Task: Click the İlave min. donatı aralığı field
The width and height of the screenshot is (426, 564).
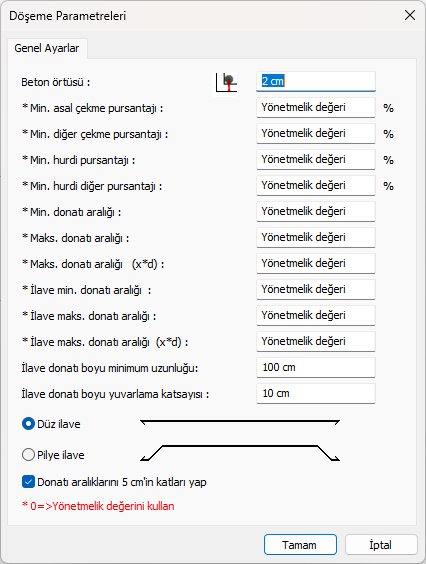Action: [x=316, y=289]
